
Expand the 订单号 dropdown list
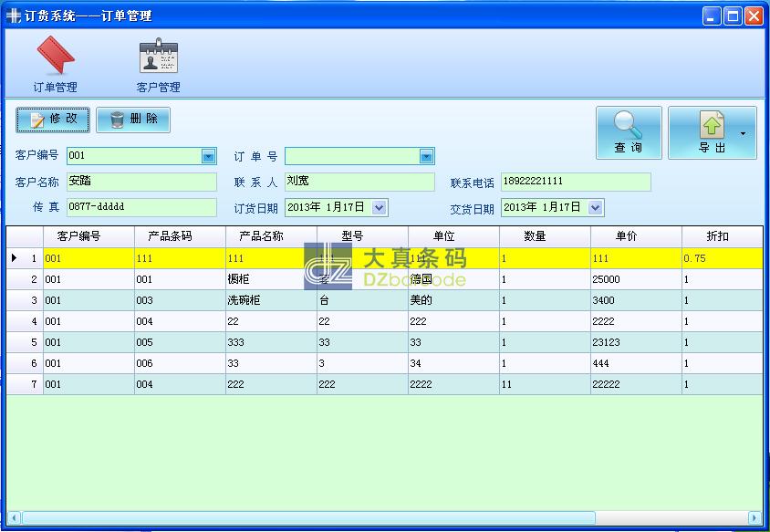tap(425, 156)
